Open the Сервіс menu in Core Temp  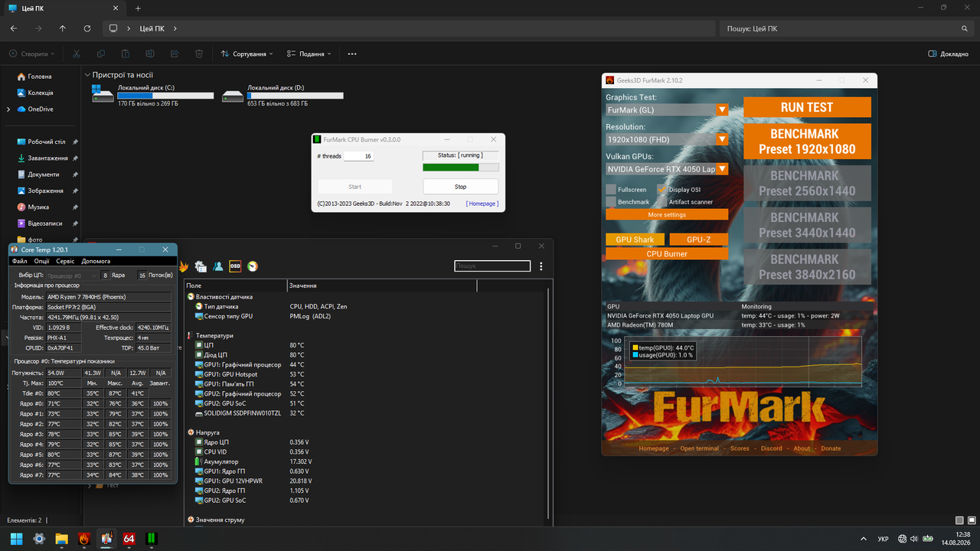point(66,262)
